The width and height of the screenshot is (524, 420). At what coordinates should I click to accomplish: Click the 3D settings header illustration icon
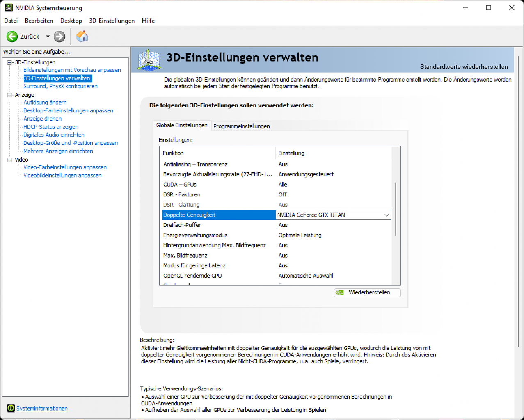149,60
